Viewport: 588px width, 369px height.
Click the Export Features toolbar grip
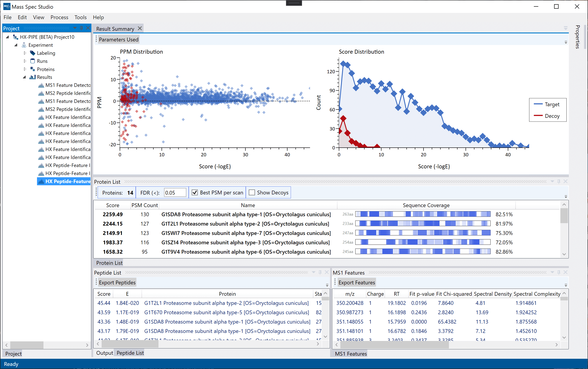click(335, 282)
